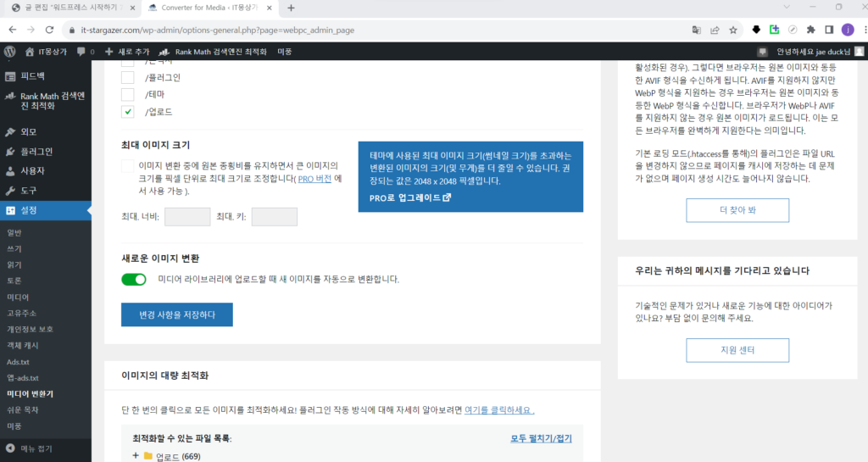868x462 pixels.
Task: Click the 최대. 키 input field
Action: click(x=274, y=217)
